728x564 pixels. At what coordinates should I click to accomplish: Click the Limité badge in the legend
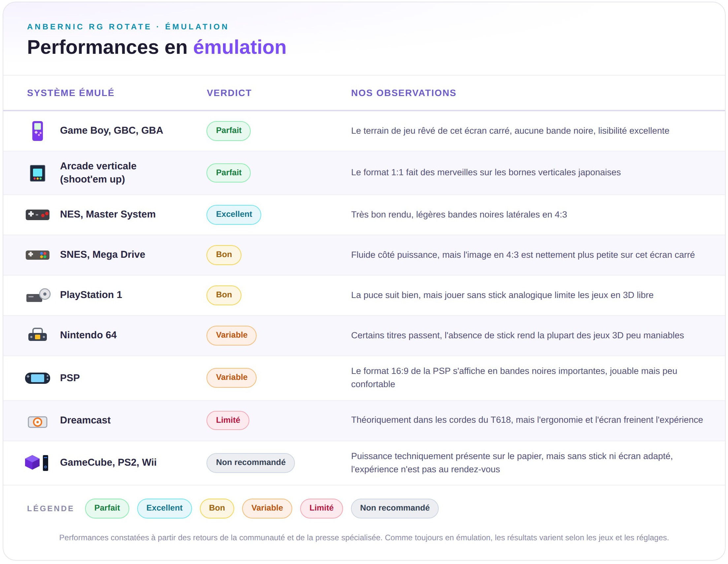click(x=321, y=508)
